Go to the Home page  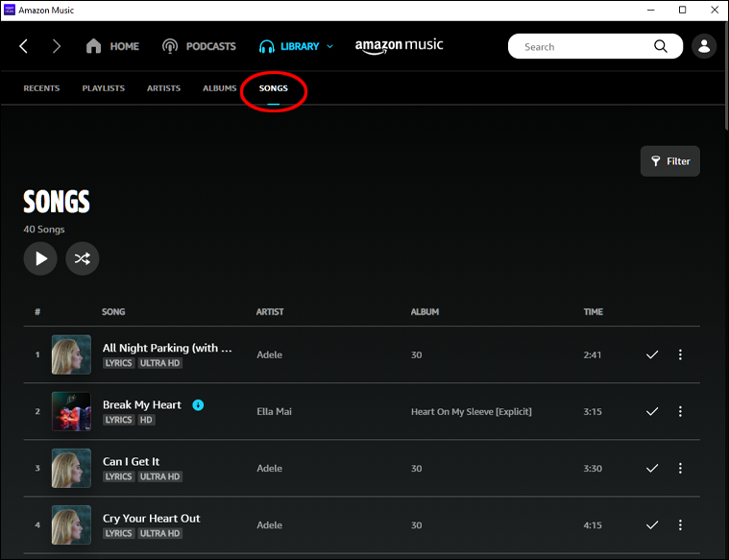coord(112,46)
